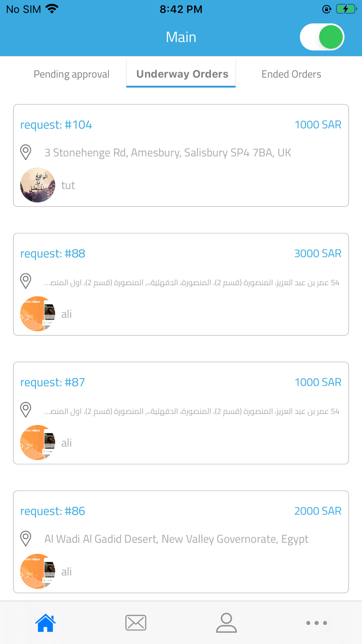362x644 pixels.
Task: Tap ali avatar in request #88
Action: click(38, 314)
